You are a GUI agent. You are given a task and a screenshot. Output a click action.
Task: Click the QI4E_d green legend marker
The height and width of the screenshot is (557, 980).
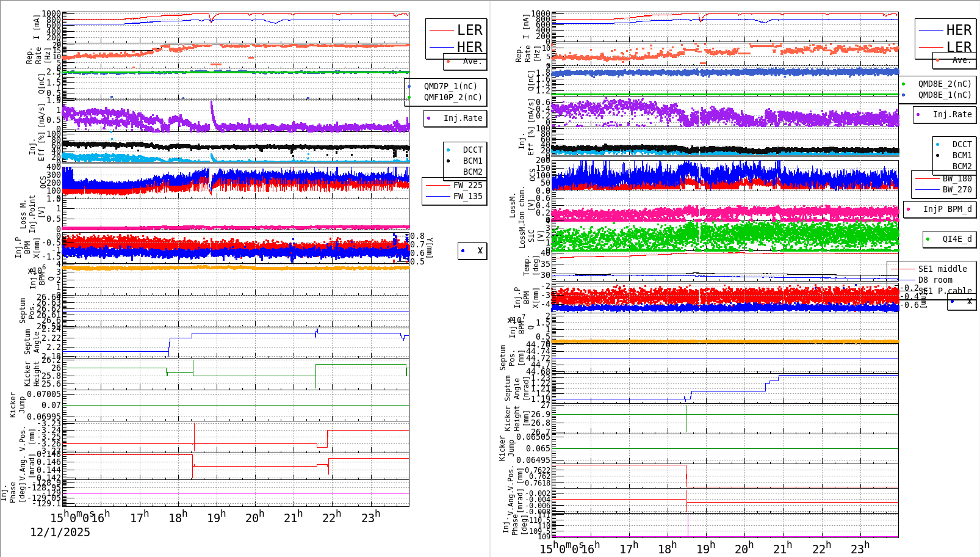coord(928,239)
